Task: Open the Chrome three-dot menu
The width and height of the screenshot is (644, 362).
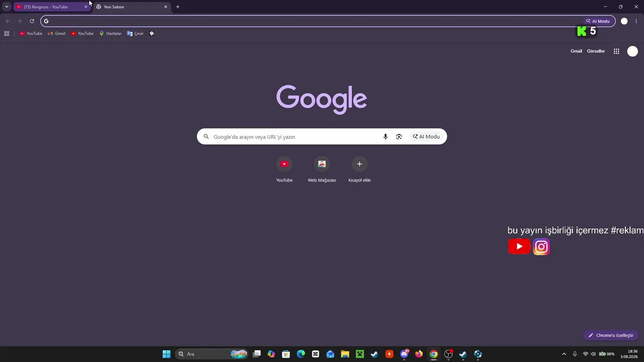Action: point(636,21)
